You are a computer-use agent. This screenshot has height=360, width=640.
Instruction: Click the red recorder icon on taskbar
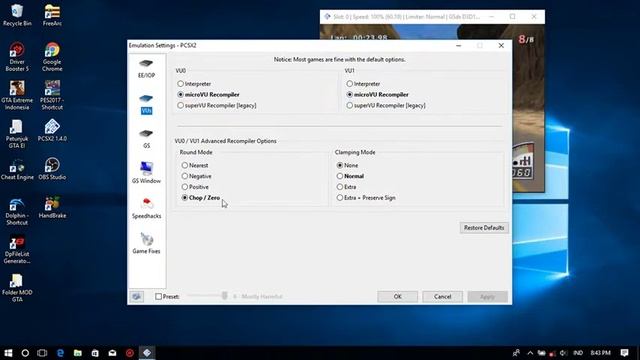coord(130,353)
